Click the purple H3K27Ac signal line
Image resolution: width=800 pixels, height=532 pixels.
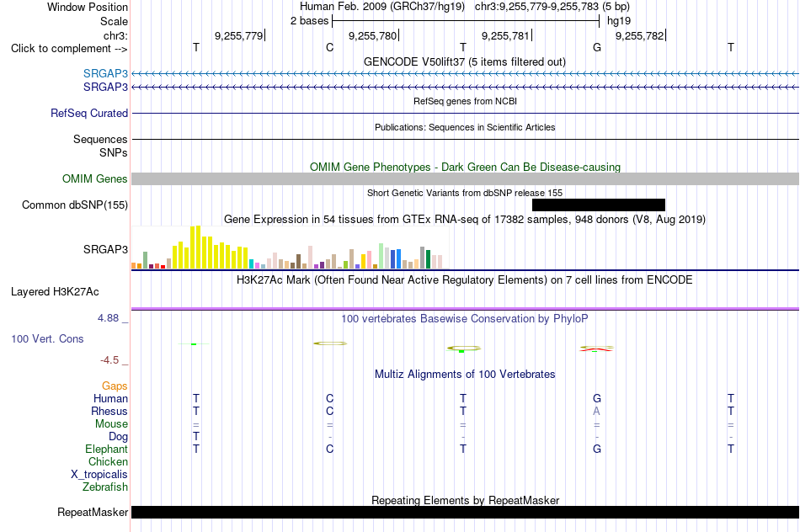[466, 309]
